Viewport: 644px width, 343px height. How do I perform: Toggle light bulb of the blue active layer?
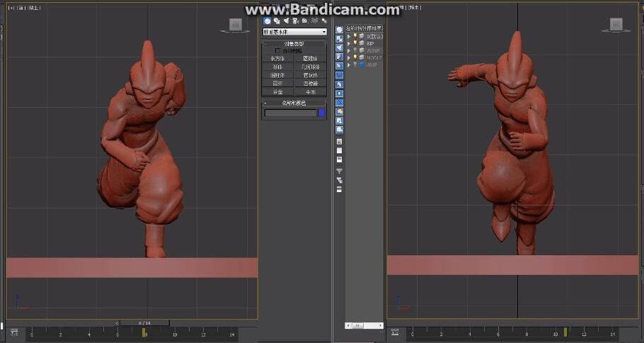(355, 64)
